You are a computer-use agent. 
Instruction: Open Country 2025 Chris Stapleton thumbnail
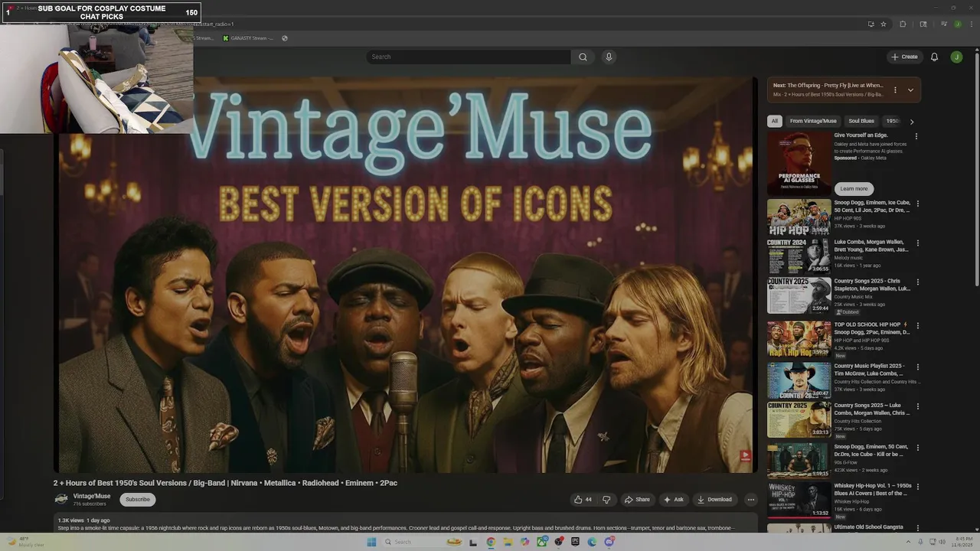799,295
